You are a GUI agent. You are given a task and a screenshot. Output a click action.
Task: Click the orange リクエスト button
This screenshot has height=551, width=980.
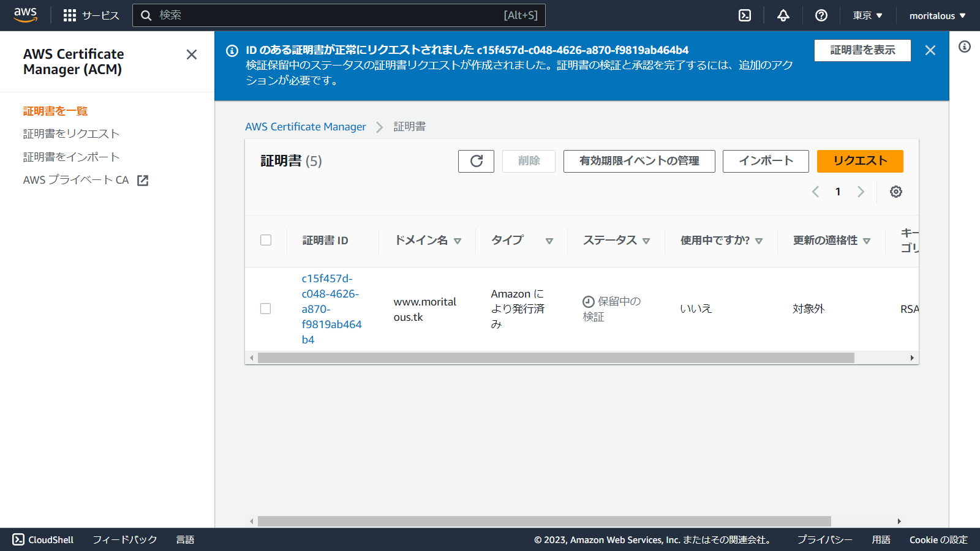pyautogui.click(x=859, y=161)
